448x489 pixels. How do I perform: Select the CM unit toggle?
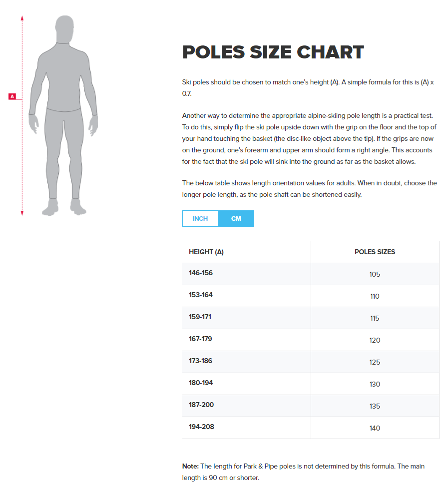(236, 219)
